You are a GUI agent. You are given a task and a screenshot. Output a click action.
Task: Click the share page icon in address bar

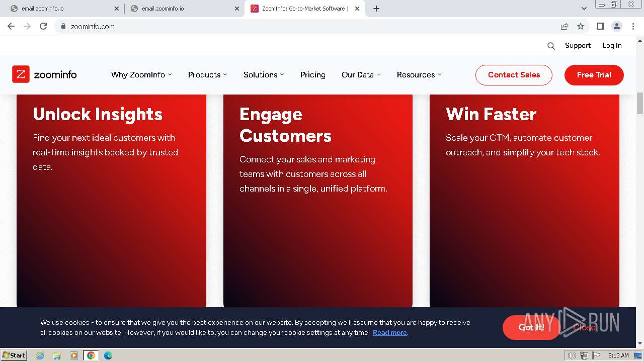point(565,26)
